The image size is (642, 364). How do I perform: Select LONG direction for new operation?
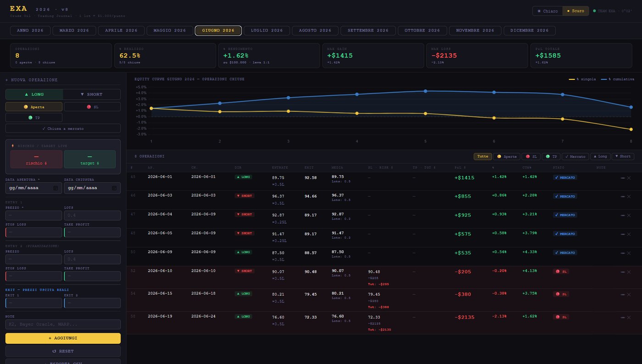point(34,94)
